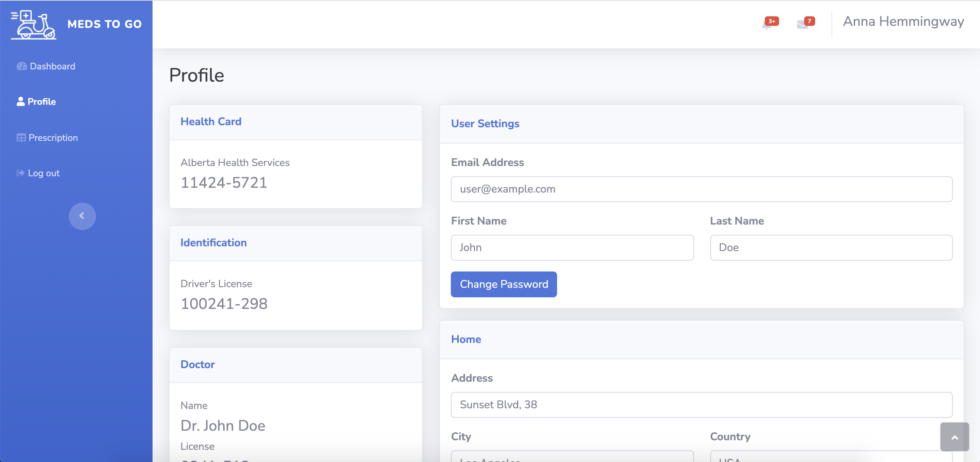Click the Log out arrow icon
The height and width of the screenshot is (462, 980).
(20, 173)
